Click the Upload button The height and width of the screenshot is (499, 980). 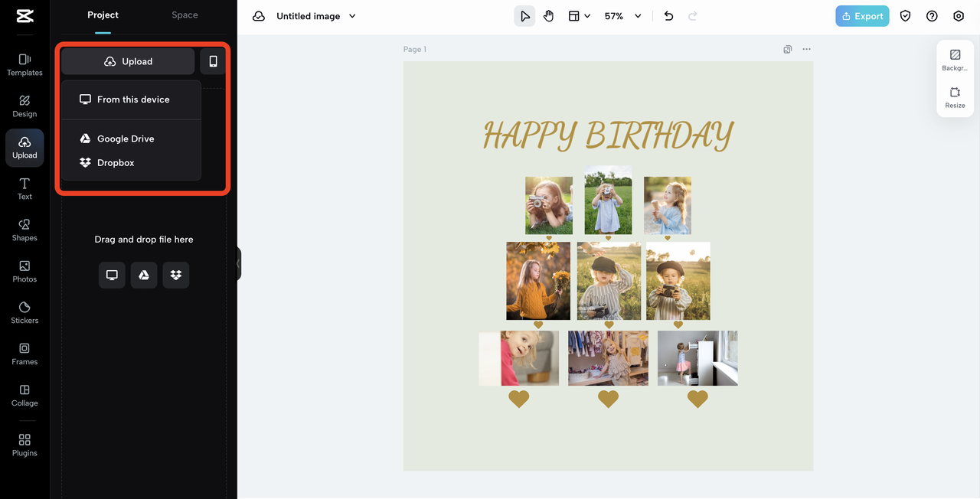point(128,61)
